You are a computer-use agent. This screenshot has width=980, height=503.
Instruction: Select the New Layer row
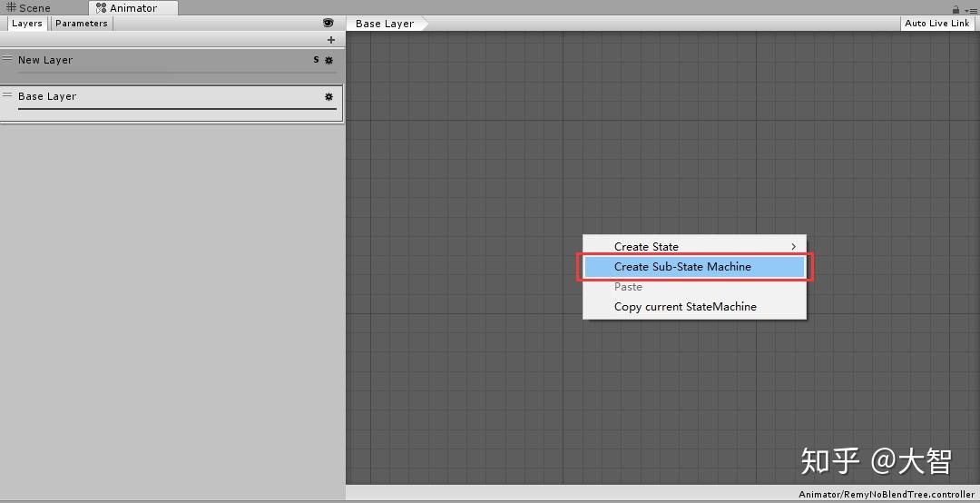(171, 65)
